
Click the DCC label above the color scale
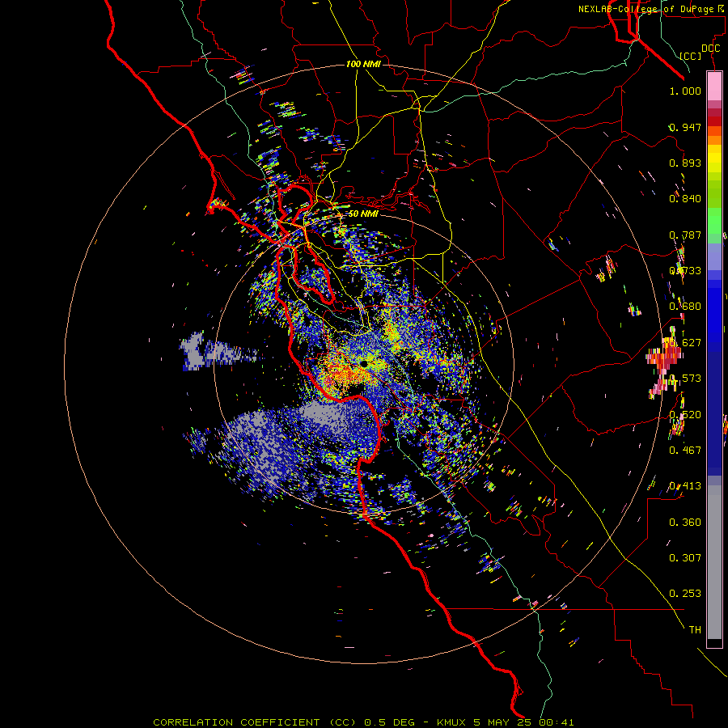click(x=710, y=49)
